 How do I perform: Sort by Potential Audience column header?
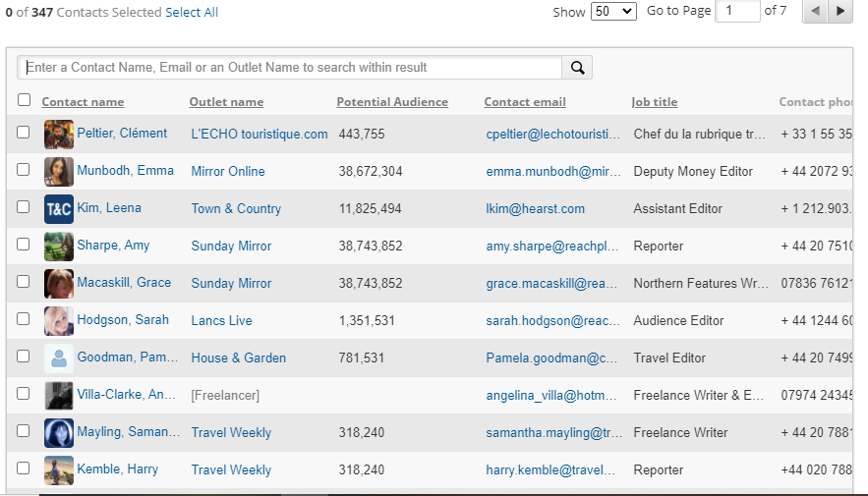click(392, 102)
